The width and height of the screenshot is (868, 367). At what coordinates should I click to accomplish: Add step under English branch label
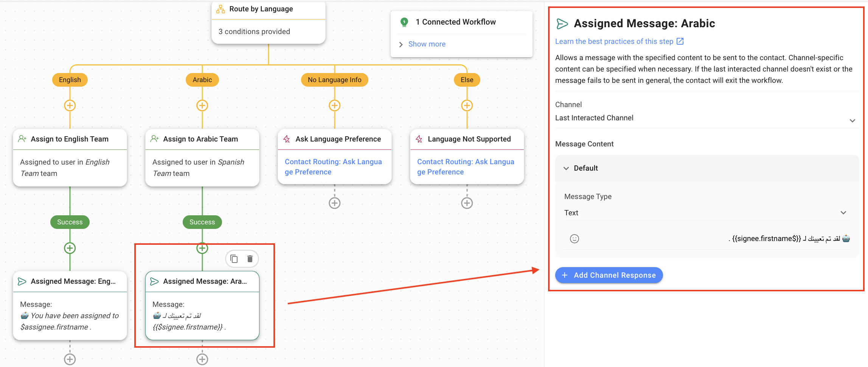click(x=70, y=106)
